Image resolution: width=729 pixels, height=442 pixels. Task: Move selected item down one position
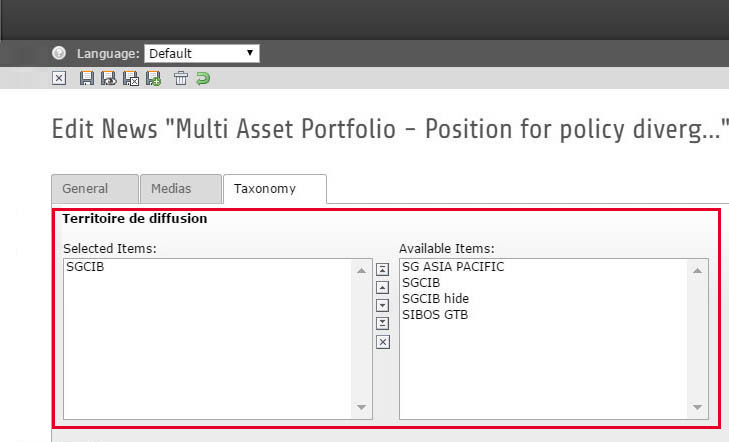[x=382, y=305]
